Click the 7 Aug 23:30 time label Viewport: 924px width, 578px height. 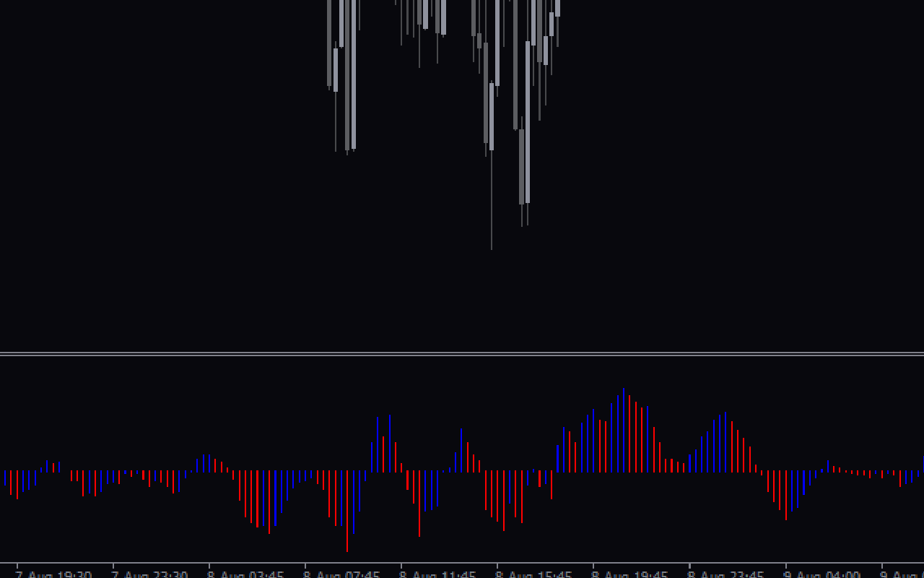click(149, 574)
